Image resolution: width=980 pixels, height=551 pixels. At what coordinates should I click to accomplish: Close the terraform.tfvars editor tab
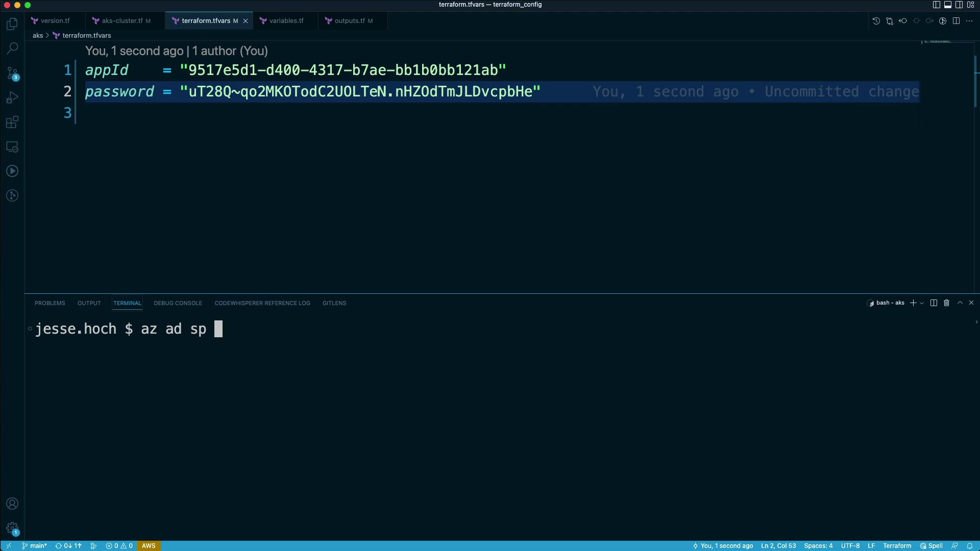tap(246, 21)
